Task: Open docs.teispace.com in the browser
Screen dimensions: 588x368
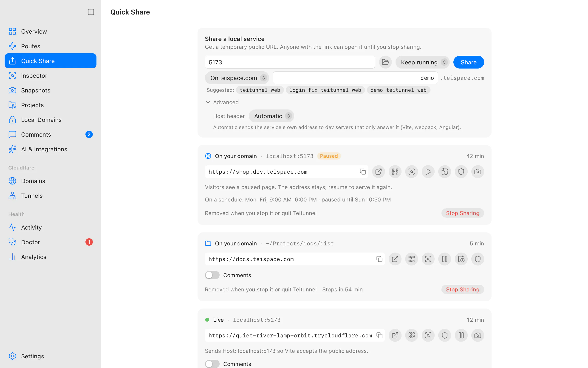Action: click(x=395, y=259)
